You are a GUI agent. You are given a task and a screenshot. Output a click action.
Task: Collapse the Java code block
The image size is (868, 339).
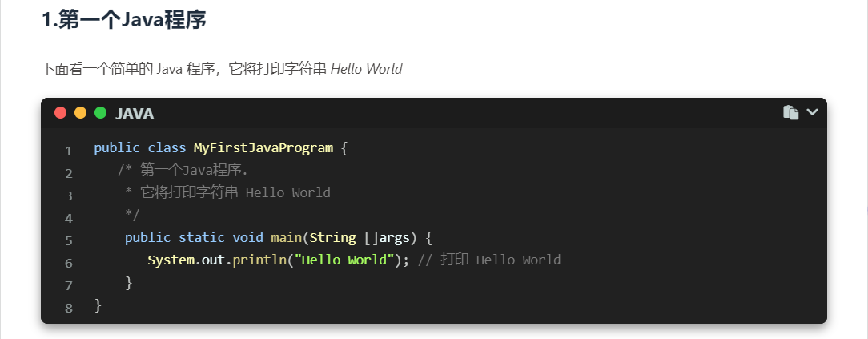(x=812, y=112)
